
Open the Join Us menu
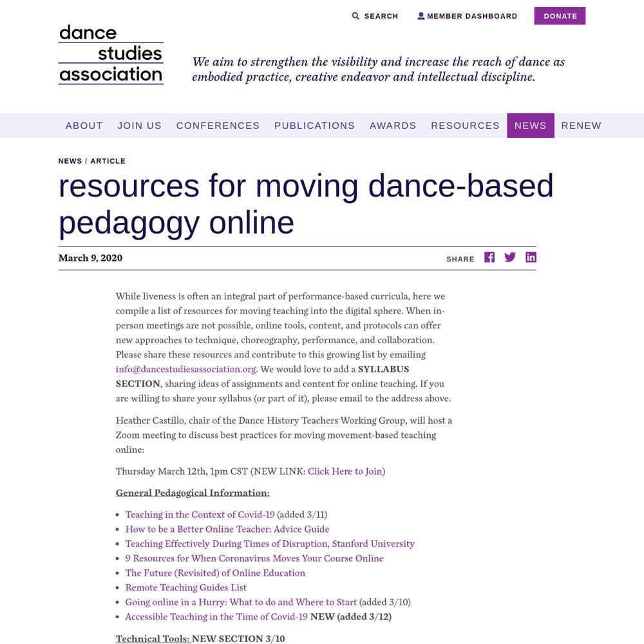pyautogui.click(x=140, y=126)
